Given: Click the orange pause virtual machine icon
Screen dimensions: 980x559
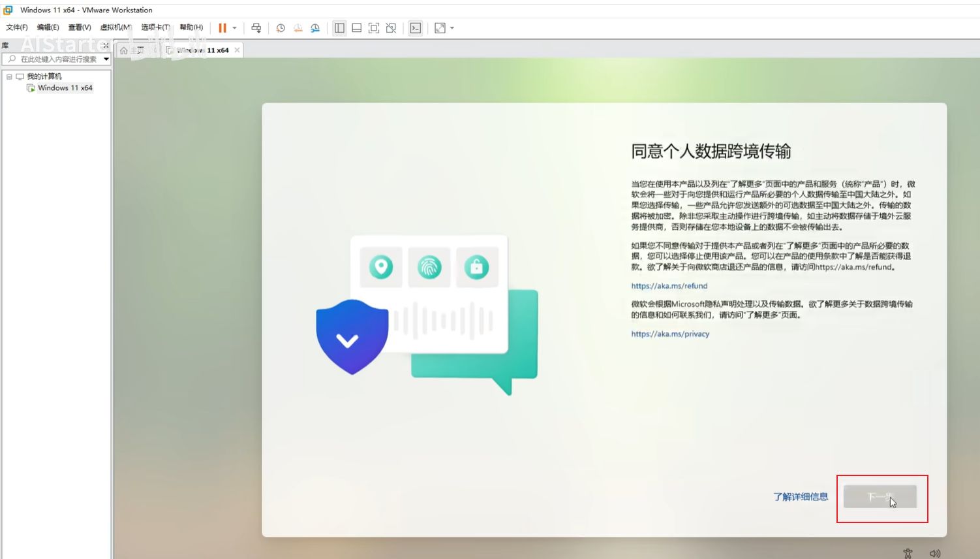Looking at the screenshot, I should 222,28.
